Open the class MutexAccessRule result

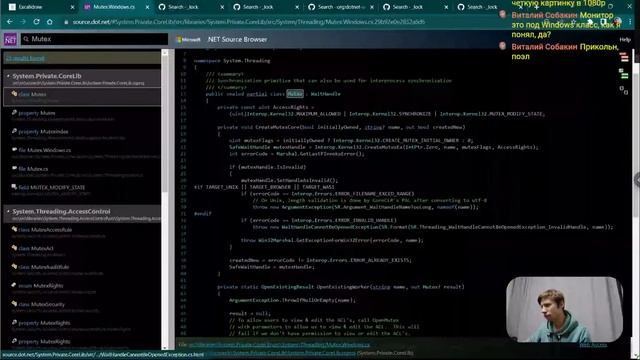click(82, 232)
